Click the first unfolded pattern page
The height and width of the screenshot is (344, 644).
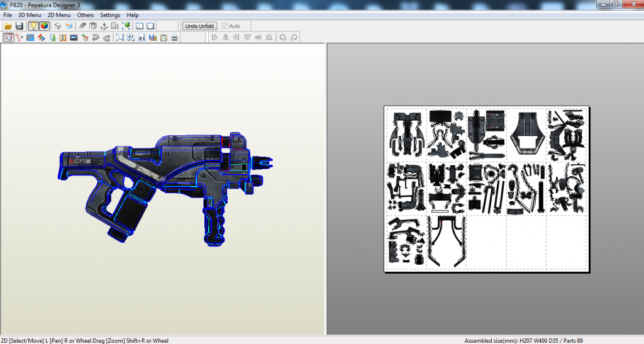[407, 134]
